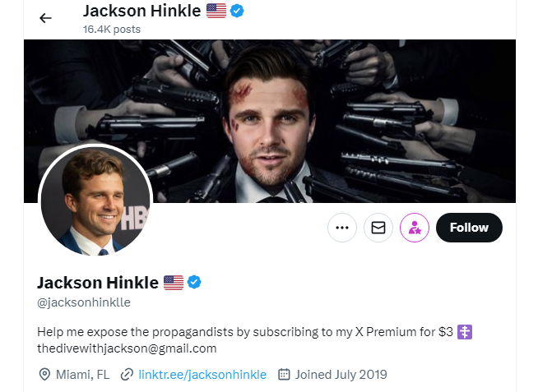Viewport: 538px width, 392px height.
Task: Click the 16.4K posts count
Action: click(x=112, y=30)
